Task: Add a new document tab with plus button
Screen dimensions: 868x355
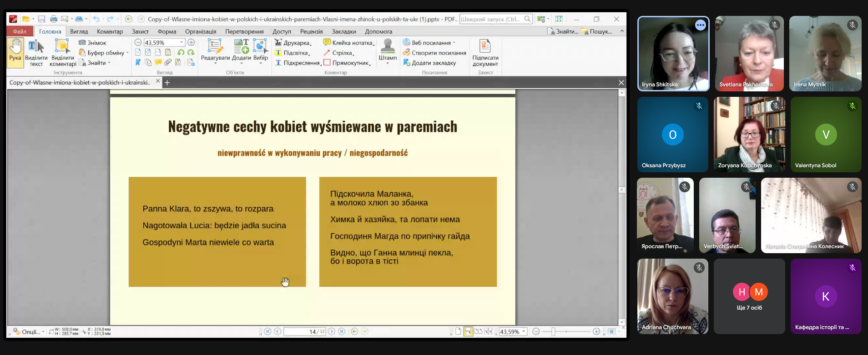Action: [167, 82]
